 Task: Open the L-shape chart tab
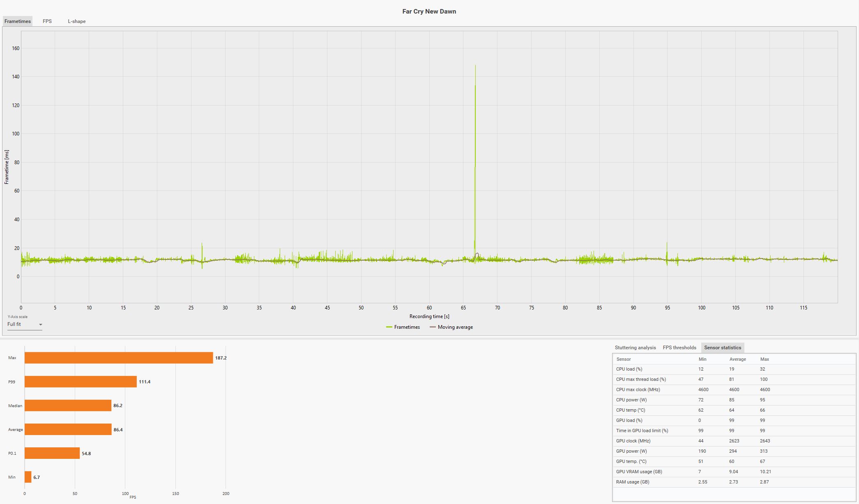(x=77, y=21)
